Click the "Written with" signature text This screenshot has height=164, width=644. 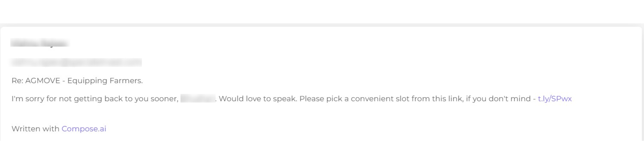pyautogui.click(x=35, y=129)
